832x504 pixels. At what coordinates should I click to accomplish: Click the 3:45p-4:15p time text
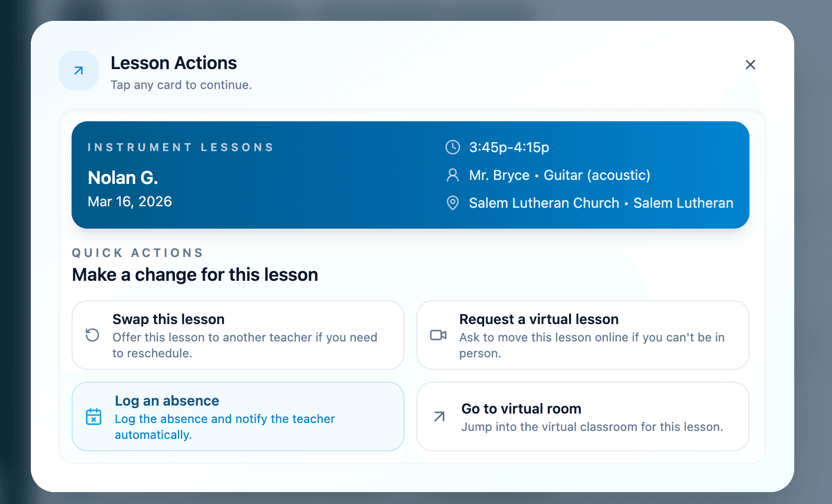tap(508, 147)
